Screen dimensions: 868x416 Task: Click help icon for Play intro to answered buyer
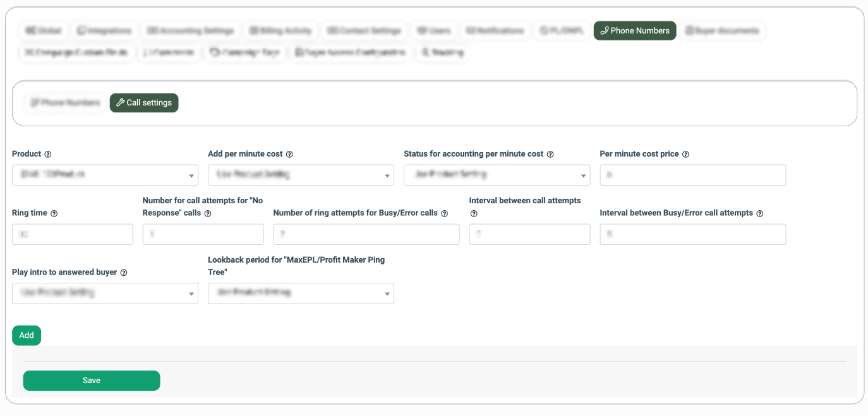pyautogui.click(x=124, y=273)
